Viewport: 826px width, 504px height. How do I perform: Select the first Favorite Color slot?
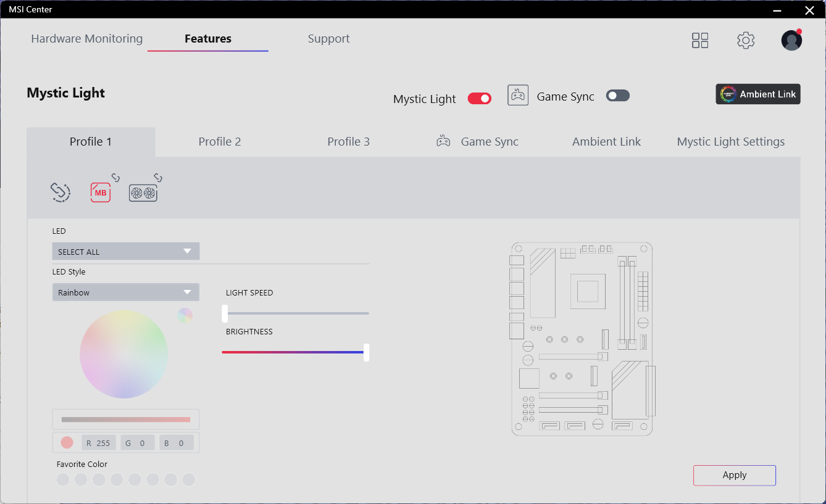click(63, 479)
